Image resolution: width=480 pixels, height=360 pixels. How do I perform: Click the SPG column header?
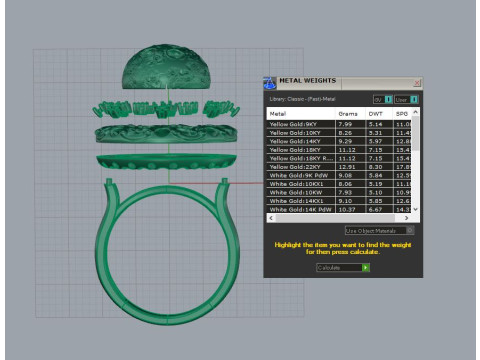coord(402,114)
